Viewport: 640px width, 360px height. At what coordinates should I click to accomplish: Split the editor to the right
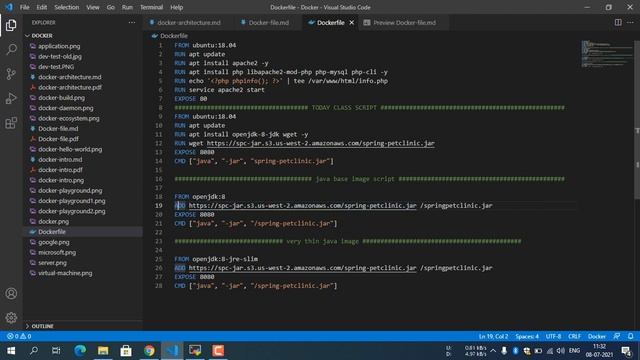click(618, 22)
